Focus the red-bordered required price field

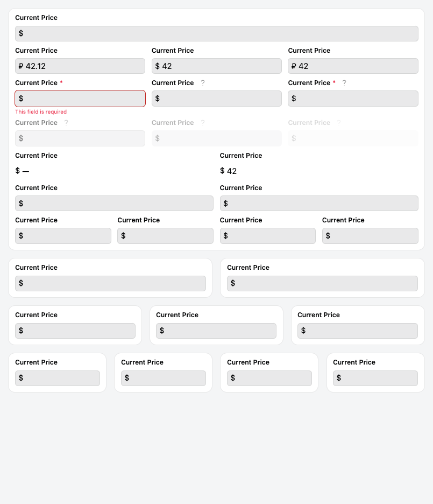(x=80, y=99)
